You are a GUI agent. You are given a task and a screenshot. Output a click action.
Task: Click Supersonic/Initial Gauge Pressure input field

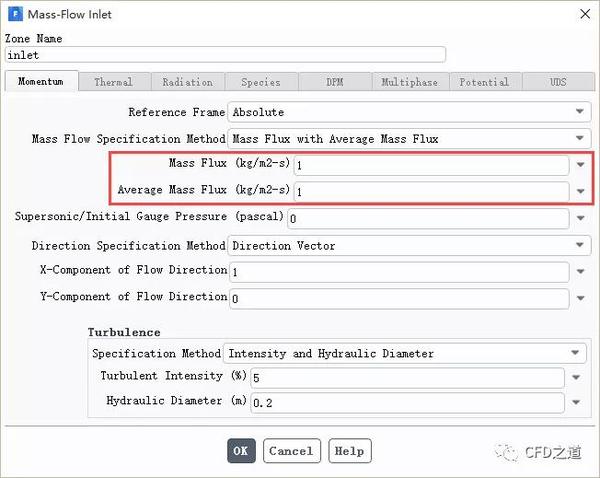point(428,218)
